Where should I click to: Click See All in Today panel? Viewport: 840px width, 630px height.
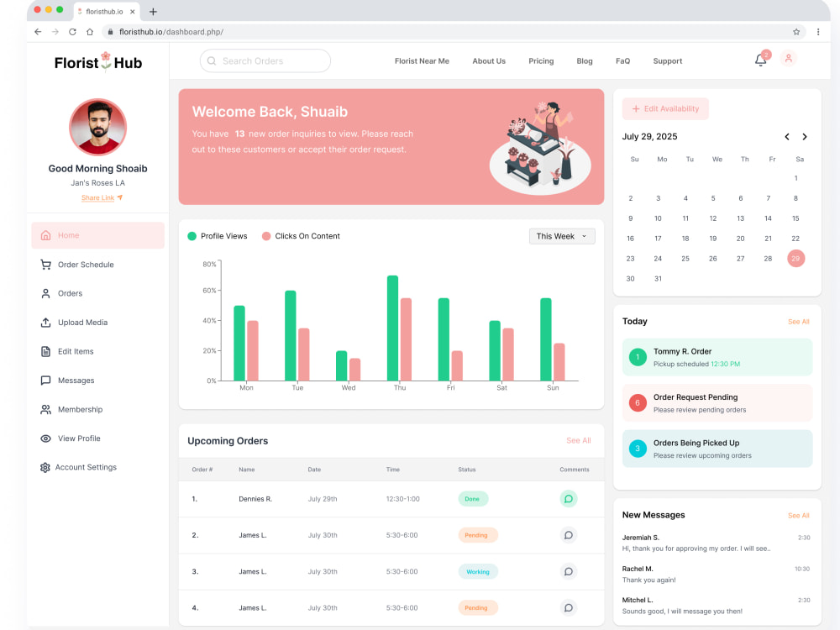(x=798, y=322)
